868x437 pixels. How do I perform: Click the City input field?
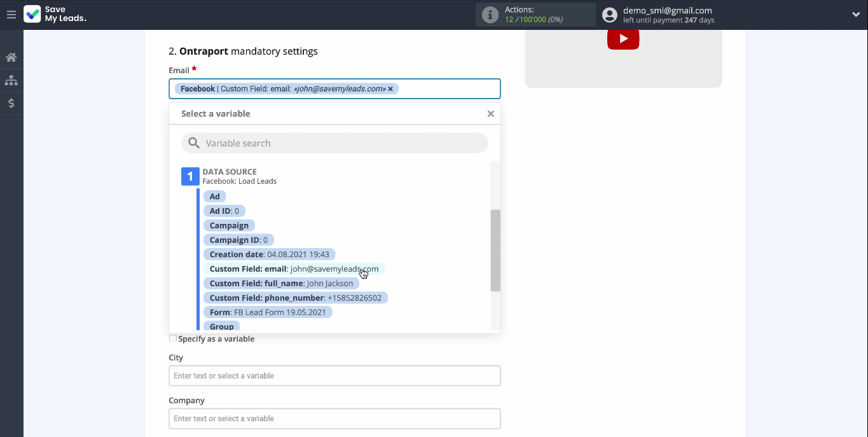334,376
